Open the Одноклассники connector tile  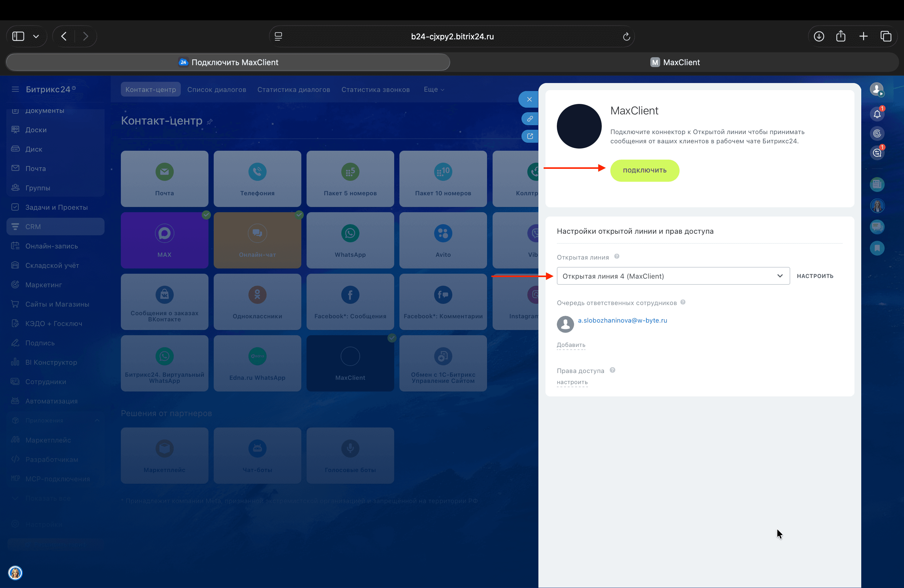pos(257,302)
